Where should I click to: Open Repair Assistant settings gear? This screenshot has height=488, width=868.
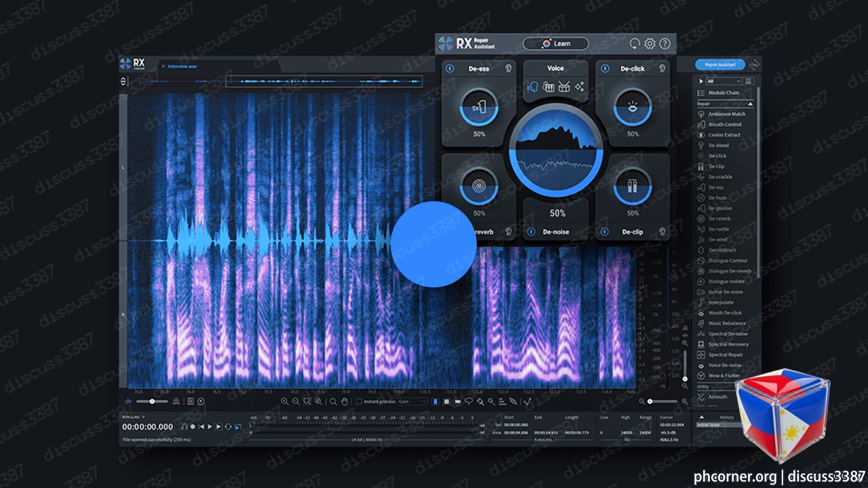[x=650, y=43]
